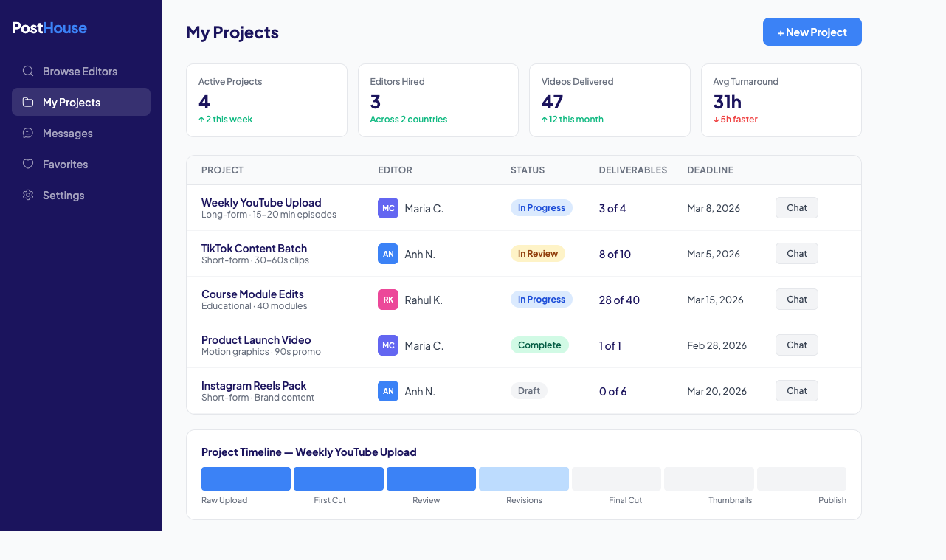Click the In Review status badge
This screenshot has width=946, height=560.
(538, 253)
